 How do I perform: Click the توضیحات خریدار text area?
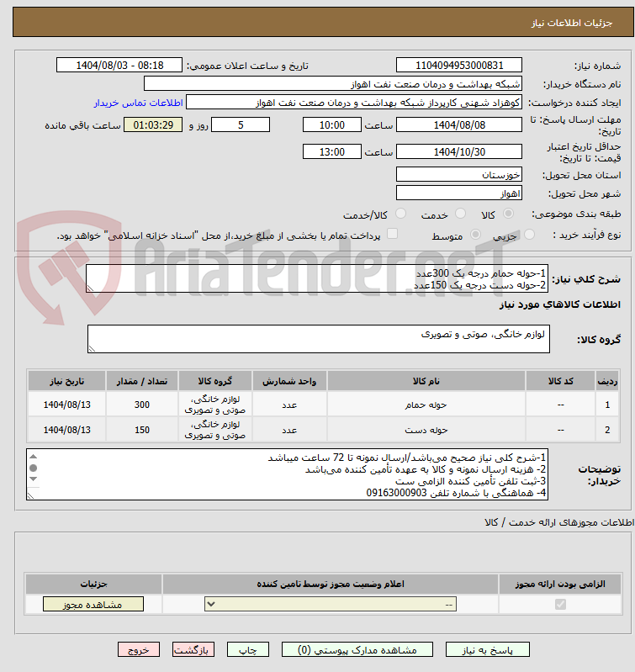[287, 474]
